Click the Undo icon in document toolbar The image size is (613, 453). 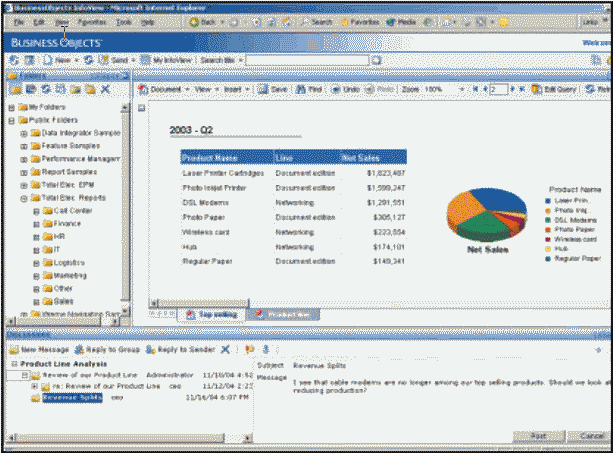click(336, 90)
